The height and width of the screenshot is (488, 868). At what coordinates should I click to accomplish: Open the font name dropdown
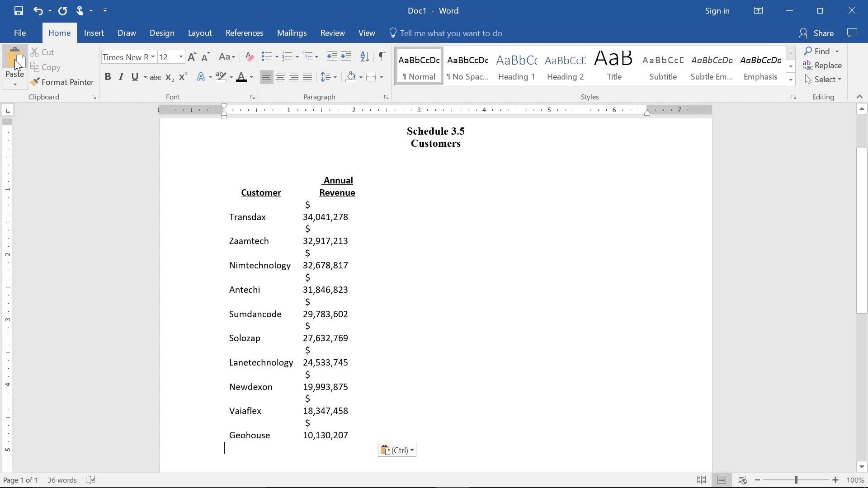[x=153, y=56]
